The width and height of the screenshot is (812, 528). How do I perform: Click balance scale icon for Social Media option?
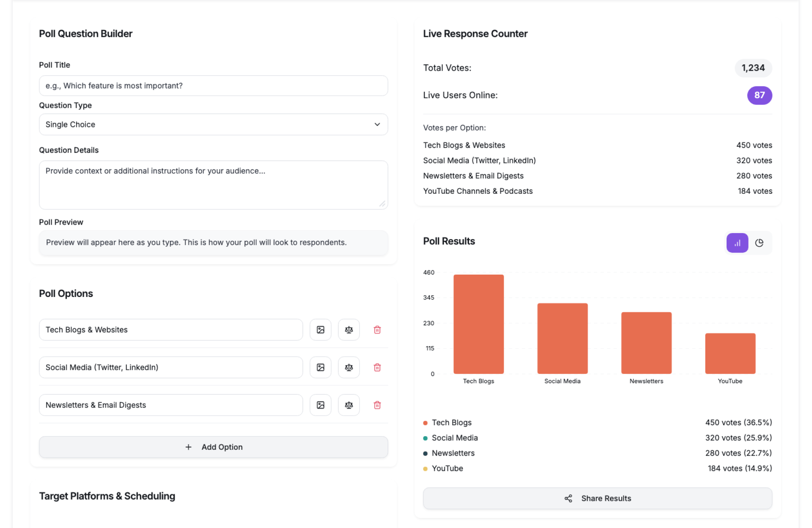click(348, 367)
